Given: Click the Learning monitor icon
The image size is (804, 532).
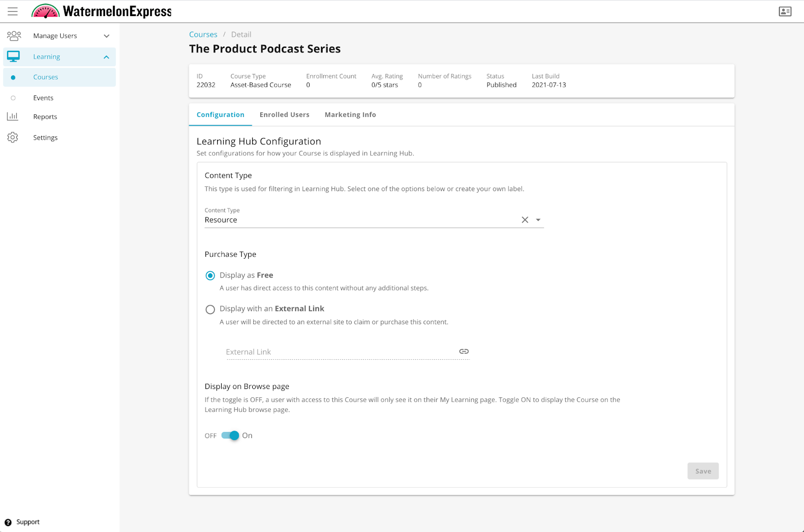Looking at the screenshot, I should pyautogui.click(x=13, y=56).
